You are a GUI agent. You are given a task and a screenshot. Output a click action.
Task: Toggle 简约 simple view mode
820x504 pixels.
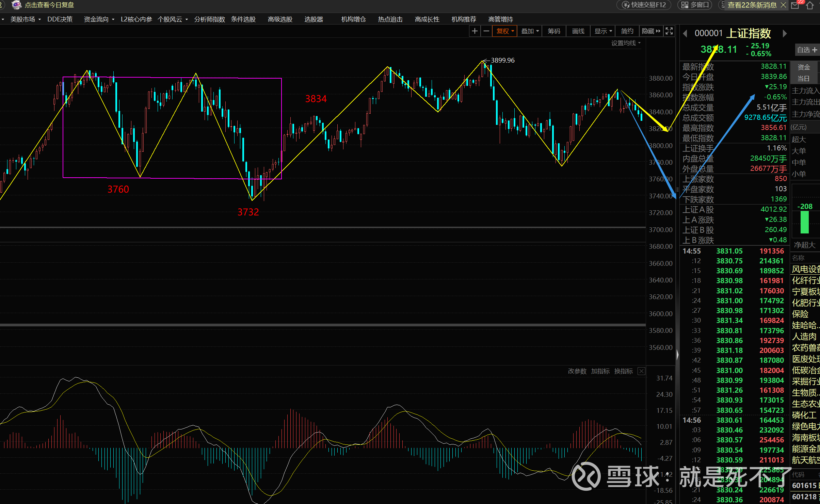pyautogui.click(x=627, y=31)
